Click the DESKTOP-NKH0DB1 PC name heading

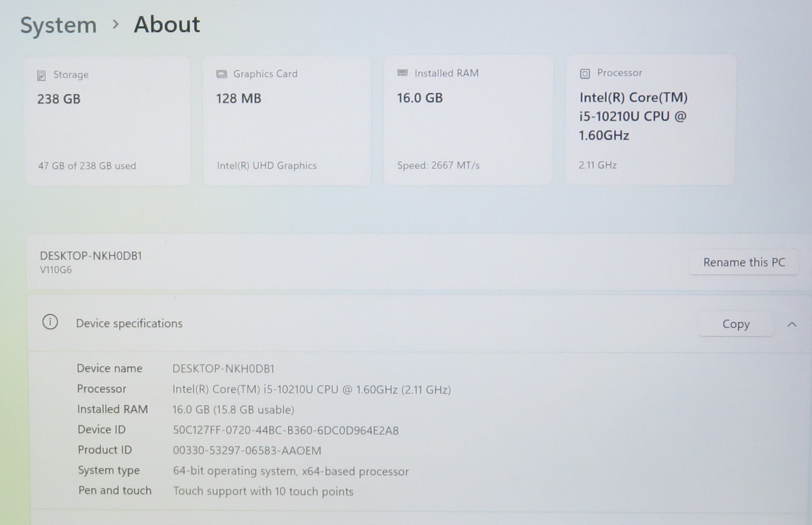pos(91,256)
